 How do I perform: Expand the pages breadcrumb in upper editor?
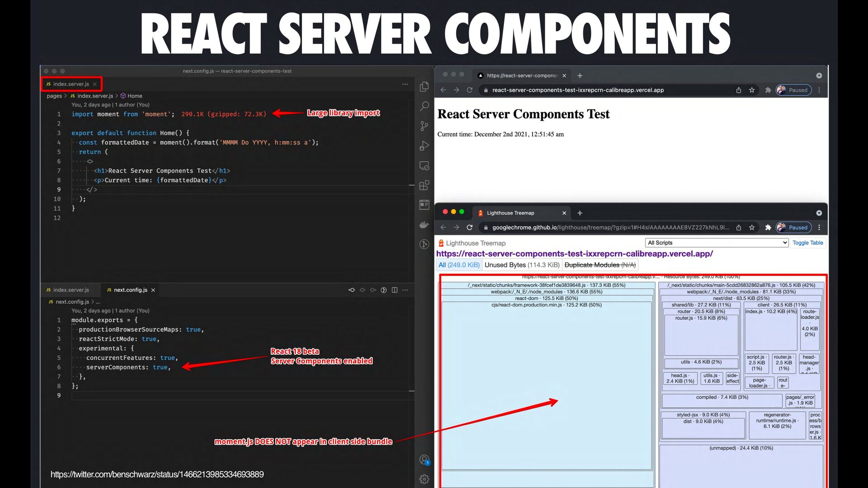tap(54, 96)
